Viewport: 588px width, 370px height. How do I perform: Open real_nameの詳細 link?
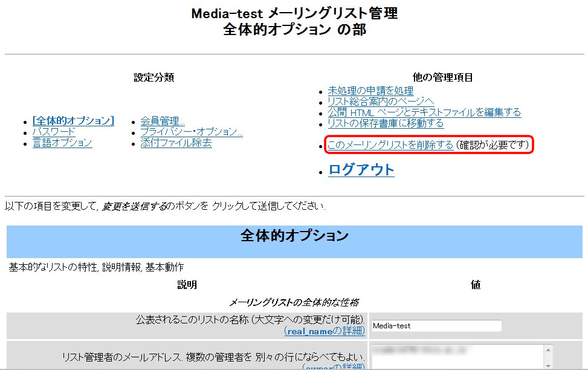(325, 331)
